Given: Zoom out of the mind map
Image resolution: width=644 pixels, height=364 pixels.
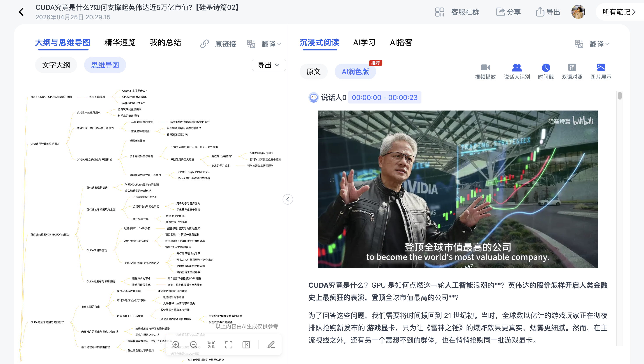Looking at the screenshot, I should tap(193, 345).
